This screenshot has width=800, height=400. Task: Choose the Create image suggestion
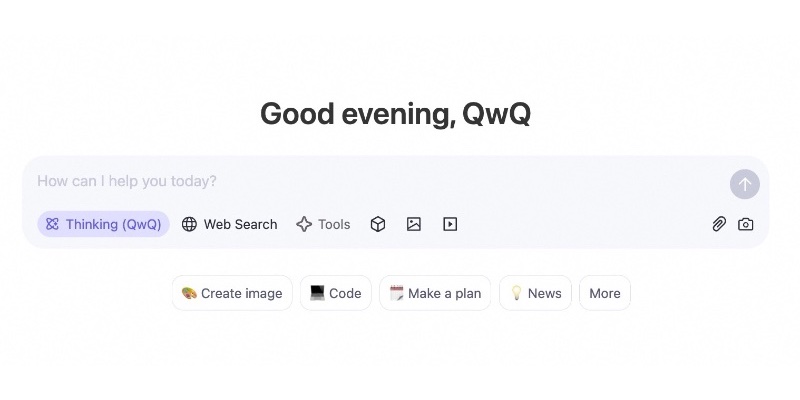pyautogui.click(x=232, y=293)
